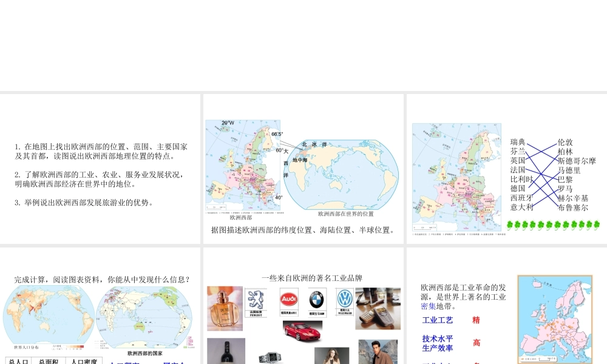Screen dimensions: 607x364
Task: Click the BMW logo
Action: (x=317, y=300)
